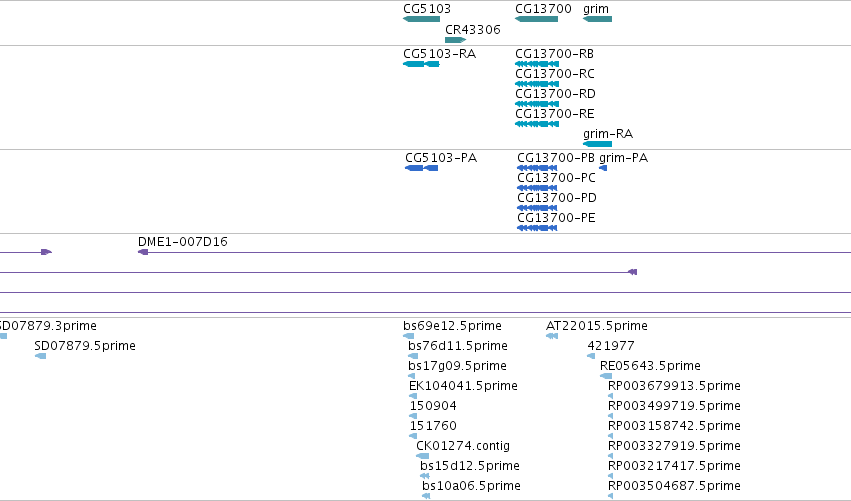Select EST RE05643.5prime
This screenshot has height=501, width=851.
tap(606, 376)
